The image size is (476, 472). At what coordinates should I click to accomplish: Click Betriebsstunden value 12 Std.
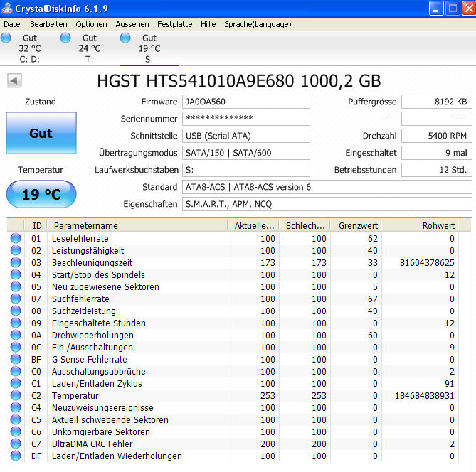(x=437, y=170)
